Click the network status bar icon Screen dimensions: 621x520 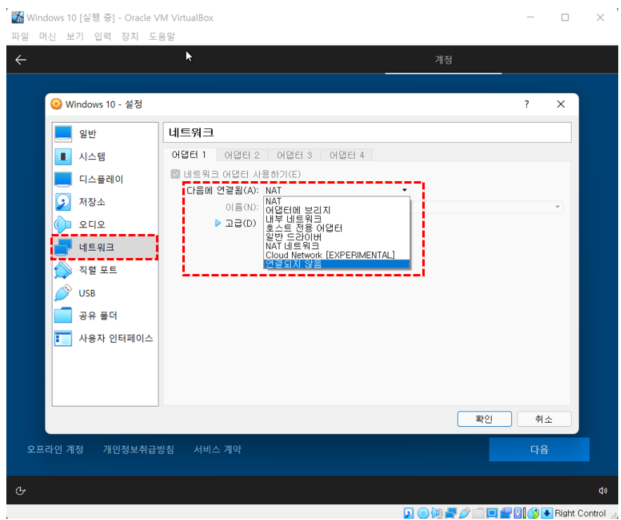(451, 513)
